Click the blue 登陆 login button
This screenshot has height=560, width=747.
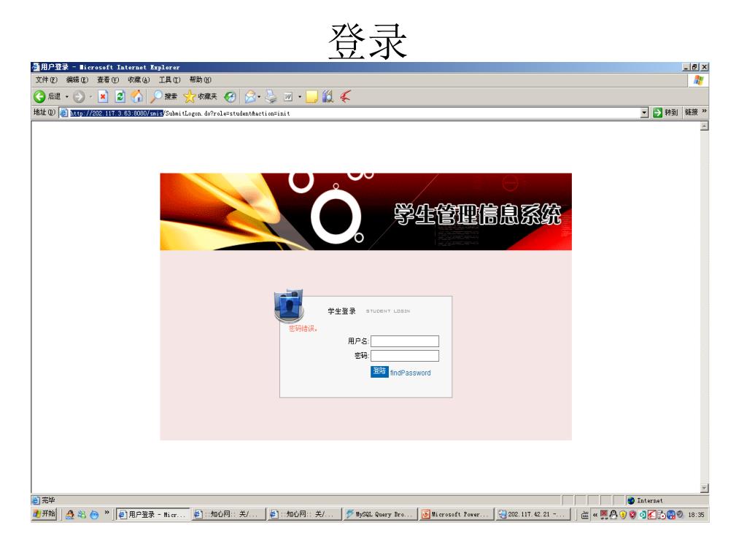click(x=379, y=371)
